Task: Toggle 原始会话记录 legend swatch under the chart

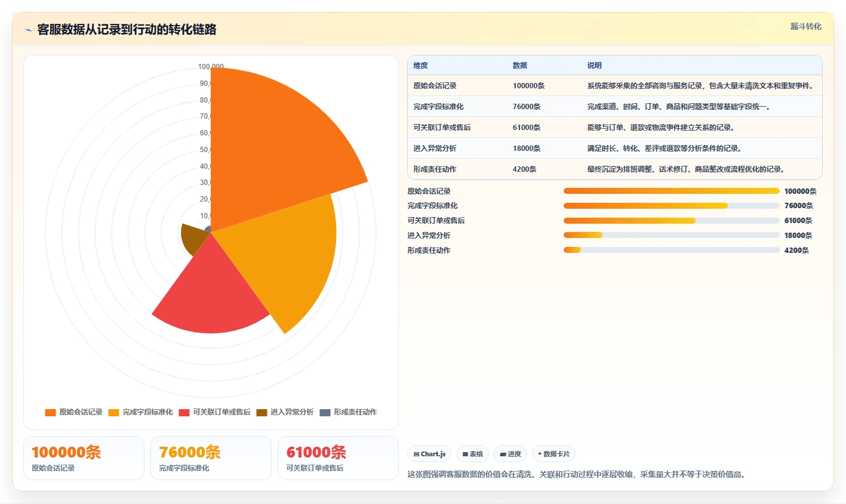Action: pyautogui.click(x=50, y=412)
